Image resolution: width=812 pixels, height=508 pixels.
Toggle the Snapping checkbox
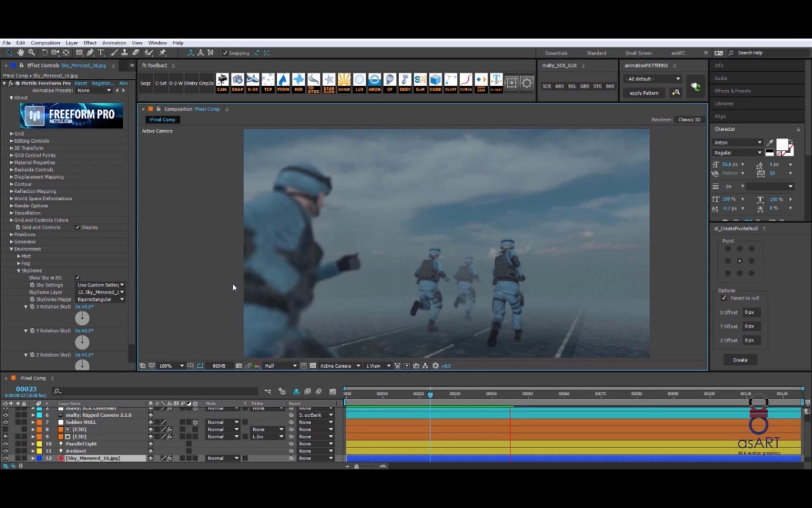coord(225,53)
